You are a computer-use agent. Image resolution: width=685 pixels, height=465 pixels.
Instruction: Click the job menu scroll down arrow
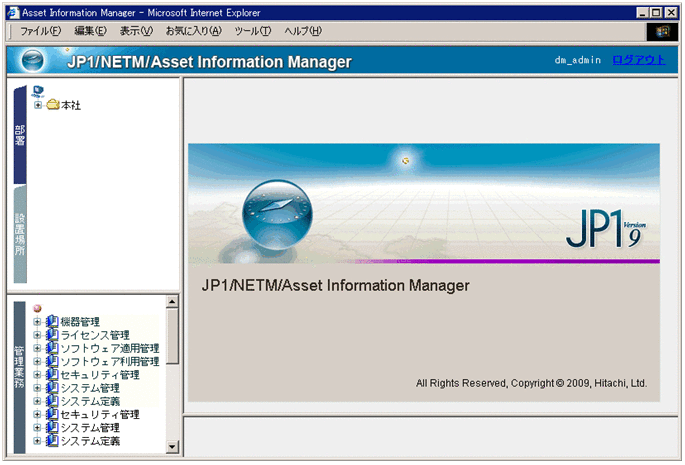(172, 447)
